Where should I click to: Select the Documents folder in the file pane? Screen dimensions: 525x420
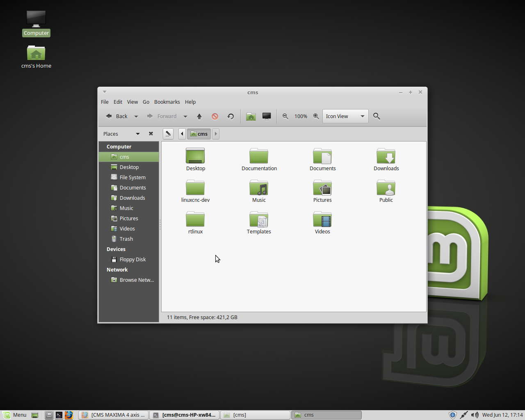coord(323,160)
